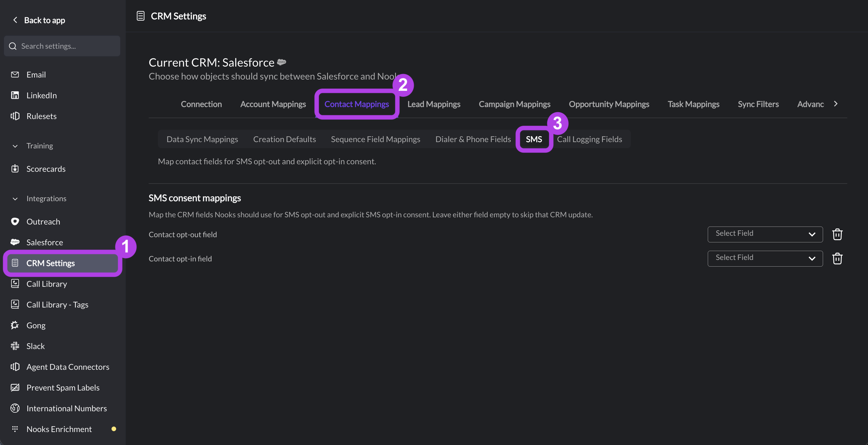
Task: Select the Data Sync Mappings sub-tab
Action: tap(202, 139)
